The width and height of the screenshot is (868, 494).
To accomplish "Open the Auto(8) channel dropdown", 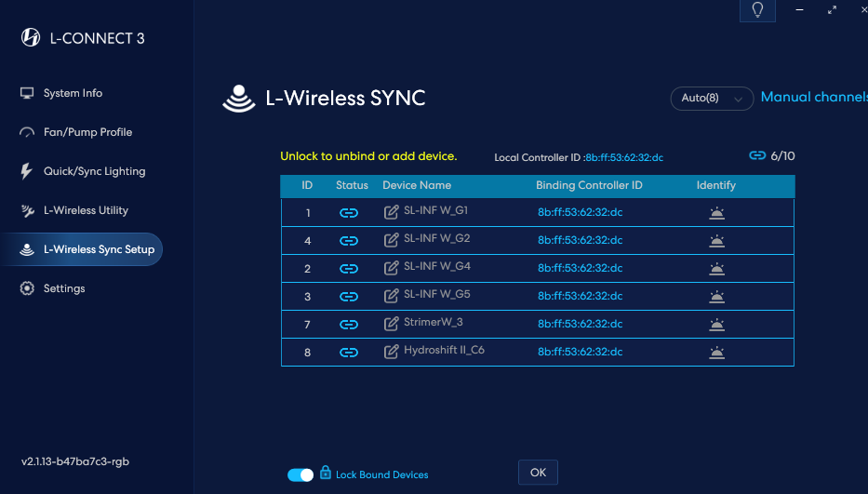I will coord(712,99).
